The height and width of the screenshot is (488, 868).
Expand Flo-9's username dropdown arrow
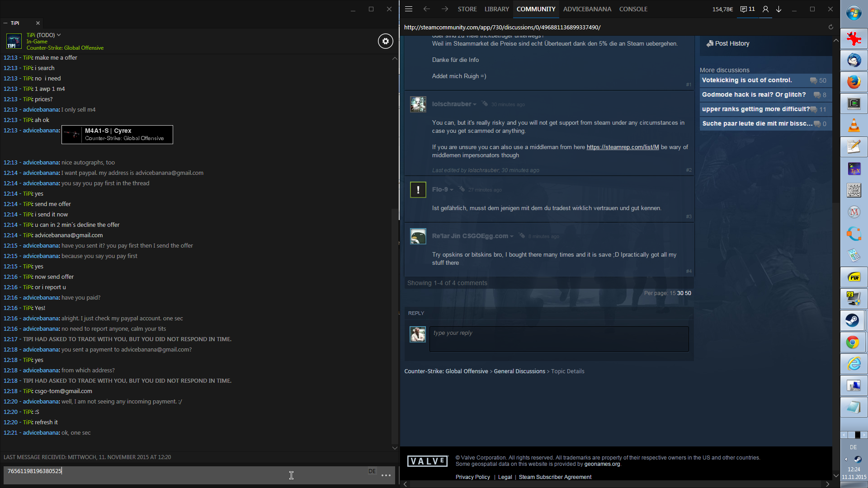(x=452, y=190)
